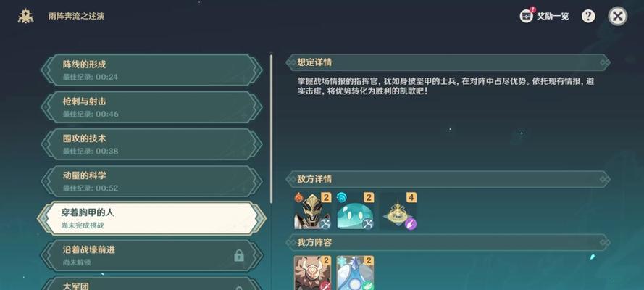Image resolution: width=644 pixels, height=290 pixels.
Task: Select highlighted 穿着胸甲的人 stage
Action: pyautogui.click(x=151, y=218)
